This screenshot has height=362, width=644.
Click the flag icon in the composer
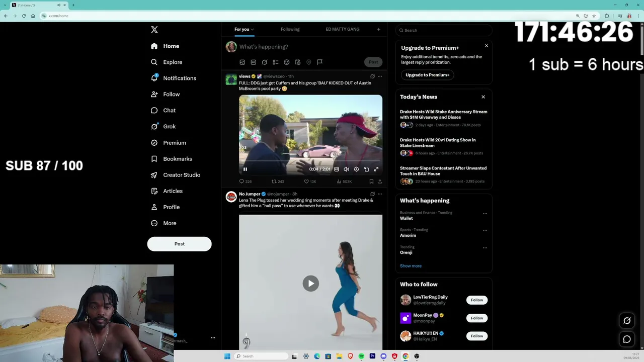pyautogui.click(x=319, y=62)
